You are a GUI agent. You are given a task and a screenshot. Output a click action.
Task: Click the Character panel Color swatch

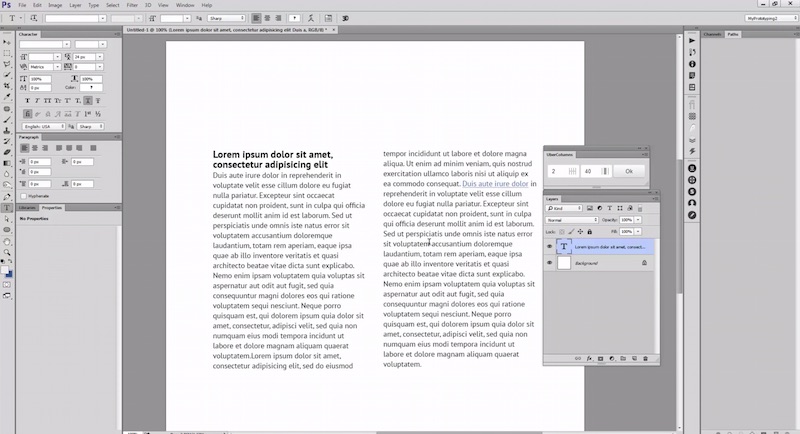coord(91,88)
